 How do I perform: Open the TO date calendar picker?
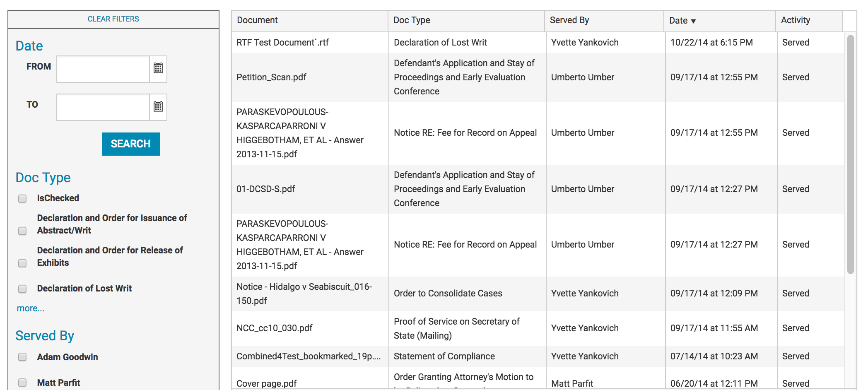[158, 107]
